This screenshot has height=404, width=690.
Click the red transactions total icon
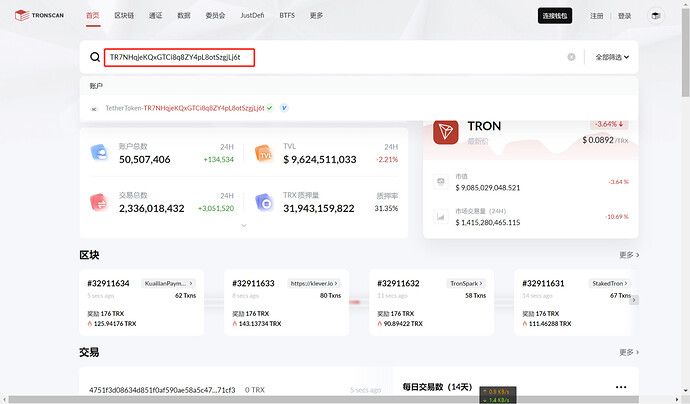(99, 202)
